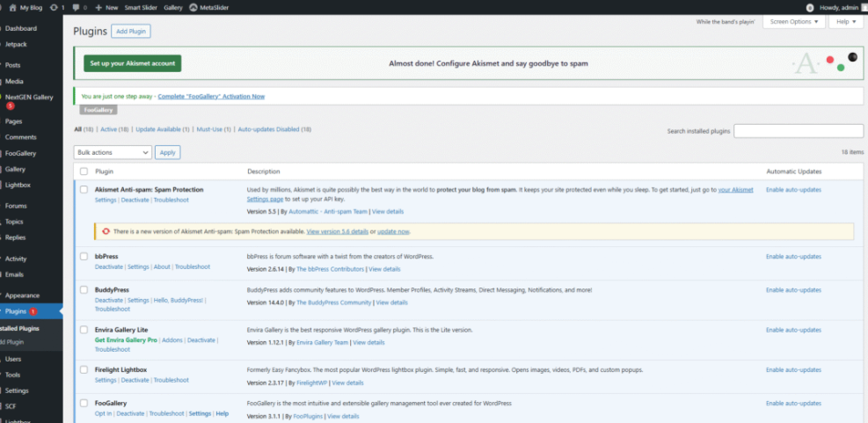Check the BuddyPress plugin checkbox

(84, 289)
